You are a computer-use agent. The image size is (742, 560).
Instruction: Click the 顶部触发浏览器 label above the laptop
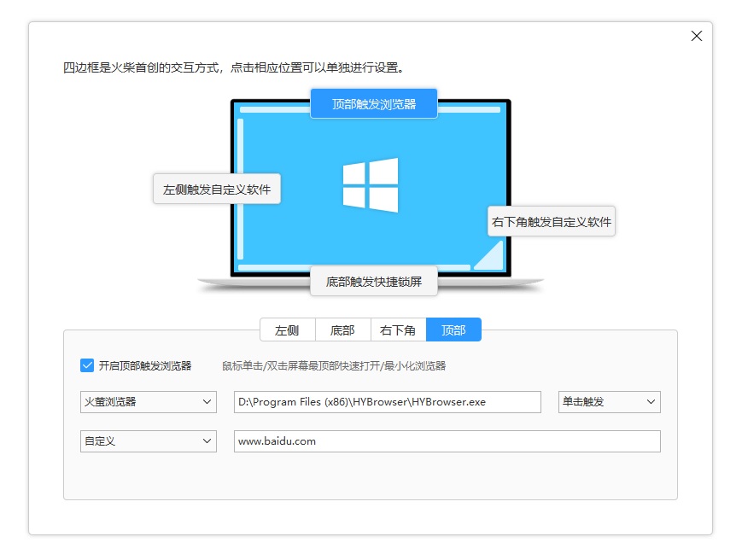tap(375, 103)
